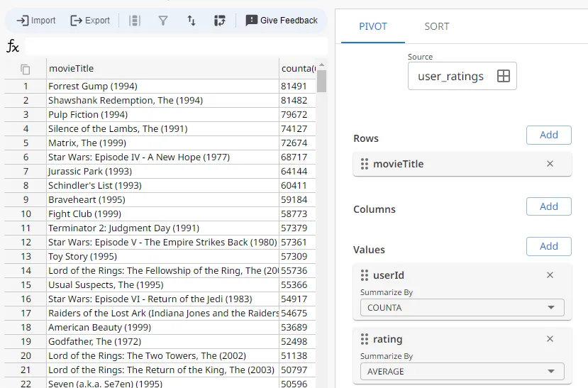This screenshot has height=388, width=588.
Task: Click the copy icon in table header corner
Action: pos(26,69)
